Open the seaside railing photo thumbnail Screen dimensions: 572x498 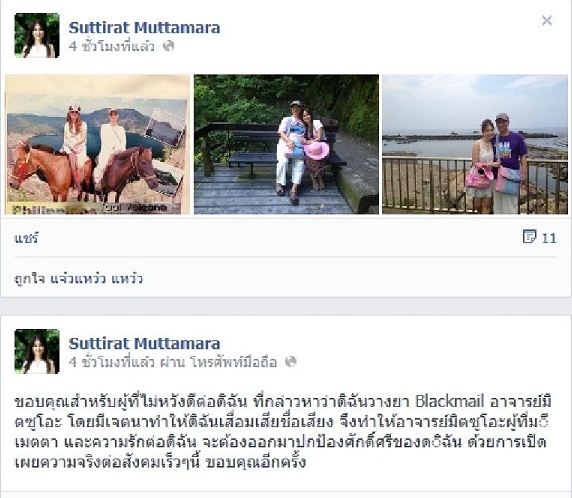[x=475, y=144]
